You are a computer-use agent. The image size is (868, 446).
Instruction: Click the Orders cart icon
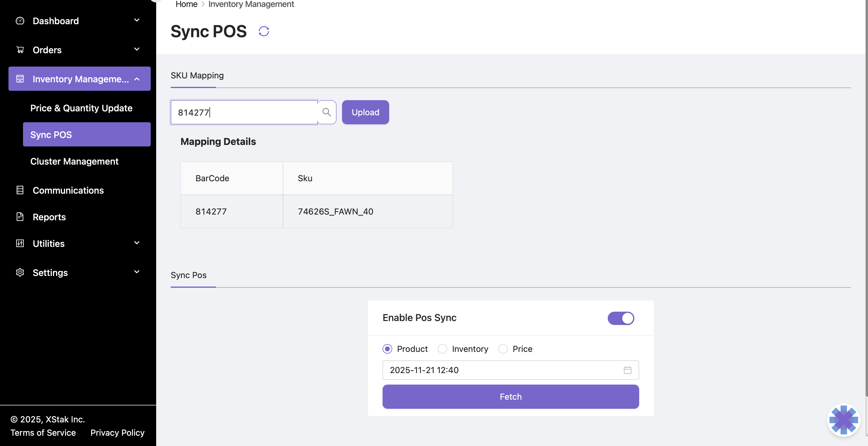click(x=20, y=50)
